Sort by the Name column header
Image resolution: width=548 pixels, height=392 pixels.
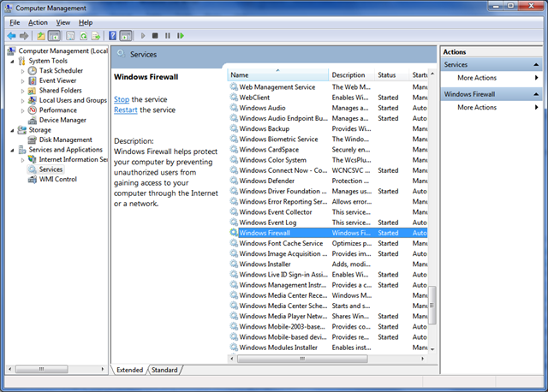278,75
